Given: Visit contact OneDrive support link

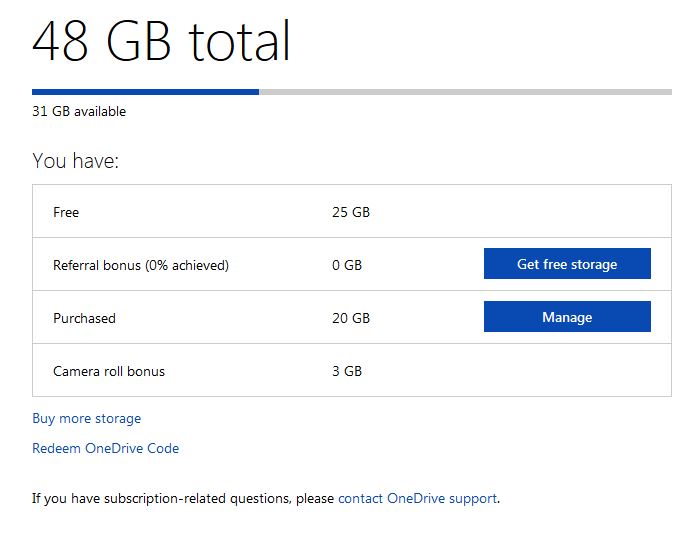Looking at the screenshot, I should tap(417, 498).
